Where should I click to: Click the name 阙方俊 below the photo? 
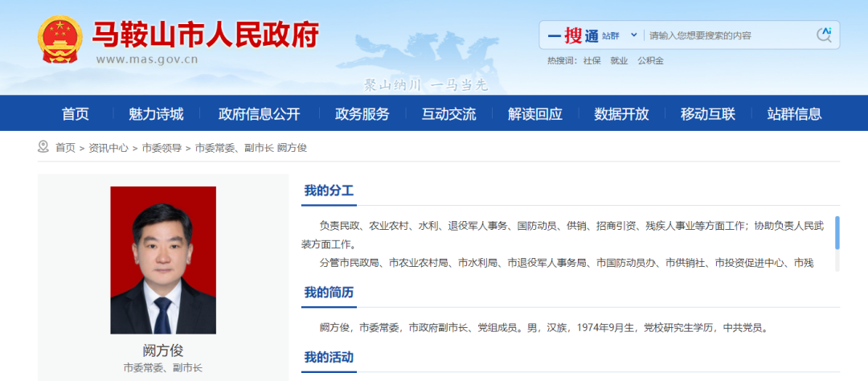tap(163, 350)
